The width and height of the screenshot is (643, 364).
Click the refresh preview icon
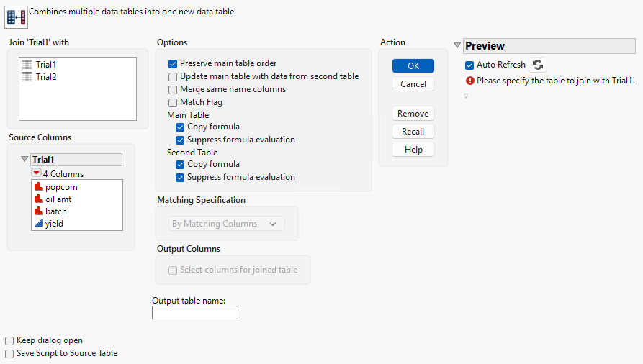click(x=538, y=65)
